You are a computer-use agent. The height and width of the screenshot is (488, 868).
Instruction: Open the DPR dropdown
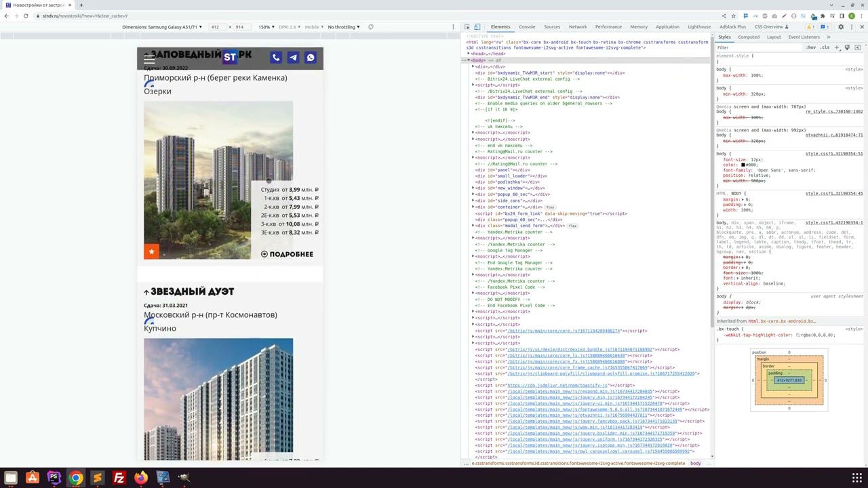(x=290, y=27)
